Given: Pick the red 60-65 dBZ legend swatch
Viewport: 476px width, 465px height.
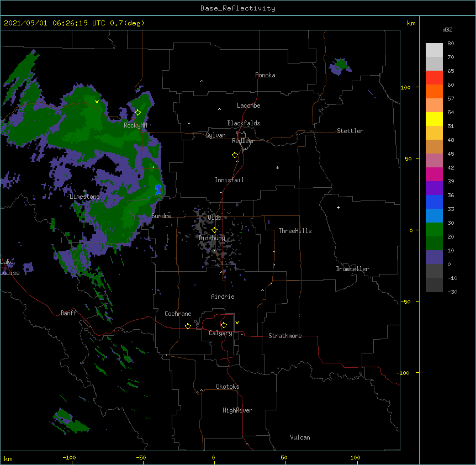Looking at the screenshot, I should [x=434, y=78].
